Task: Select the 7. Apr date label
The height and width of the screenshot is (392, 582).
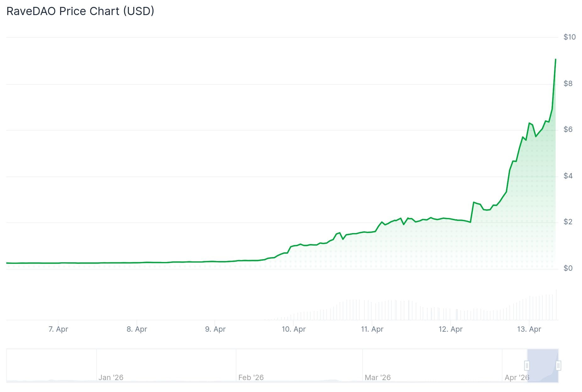Action: pos(58,329)
